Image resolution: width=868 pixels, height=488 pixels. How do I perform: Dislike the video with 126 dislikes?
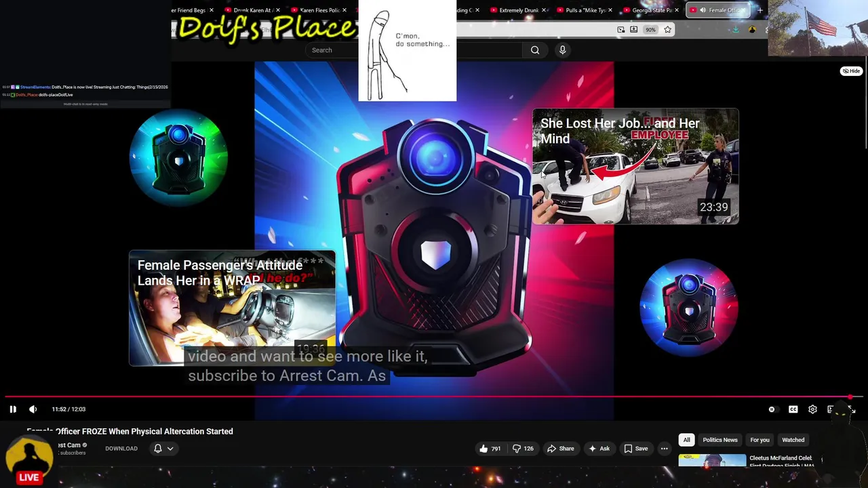(522, 449)
